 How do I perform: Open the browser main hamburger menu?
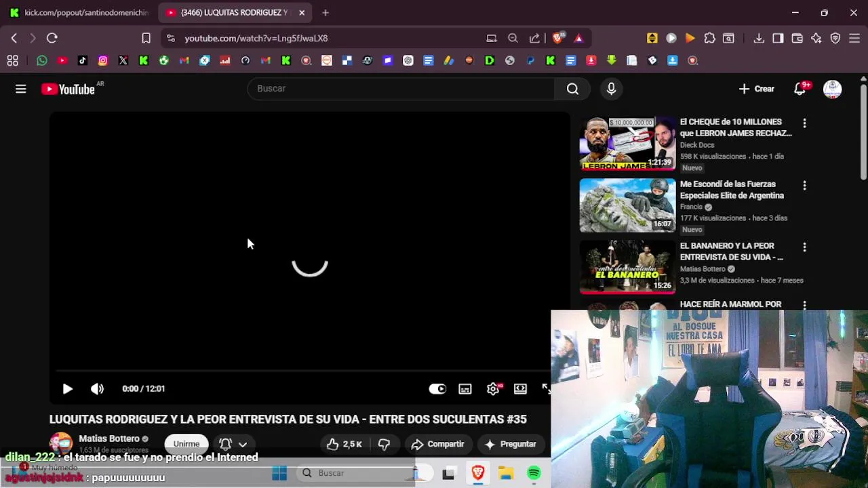(854, 39)
